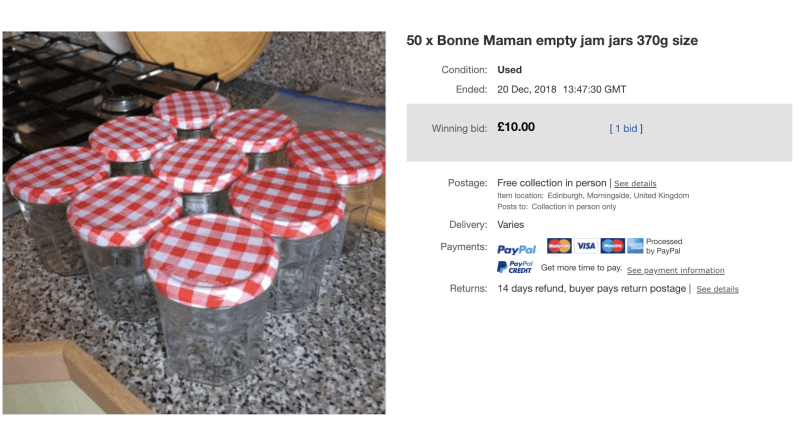Click the jam jars product photo
This screenshot has width=800, height=427.
[x=194, y=222]
